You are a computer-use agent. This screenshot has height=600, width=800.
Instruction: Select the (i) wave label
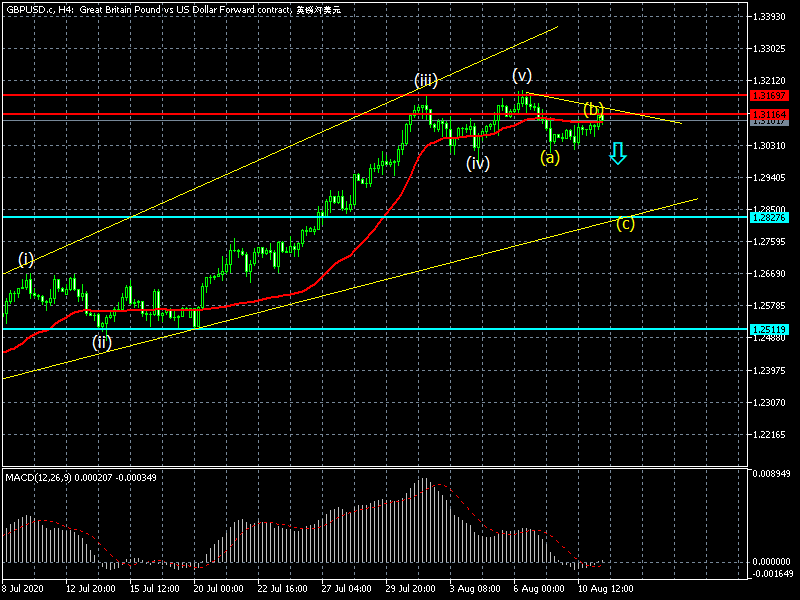26,259
